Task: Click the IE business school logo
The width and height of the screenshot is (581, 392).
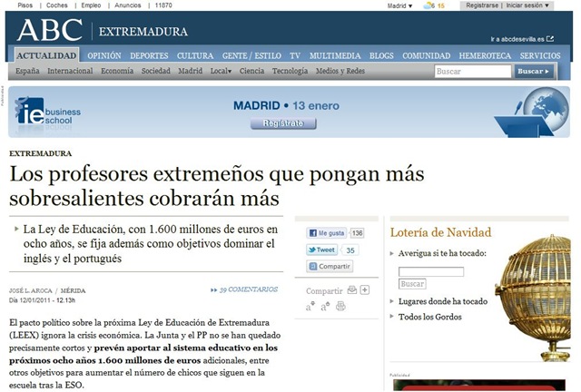Action: tap(47, 112)
